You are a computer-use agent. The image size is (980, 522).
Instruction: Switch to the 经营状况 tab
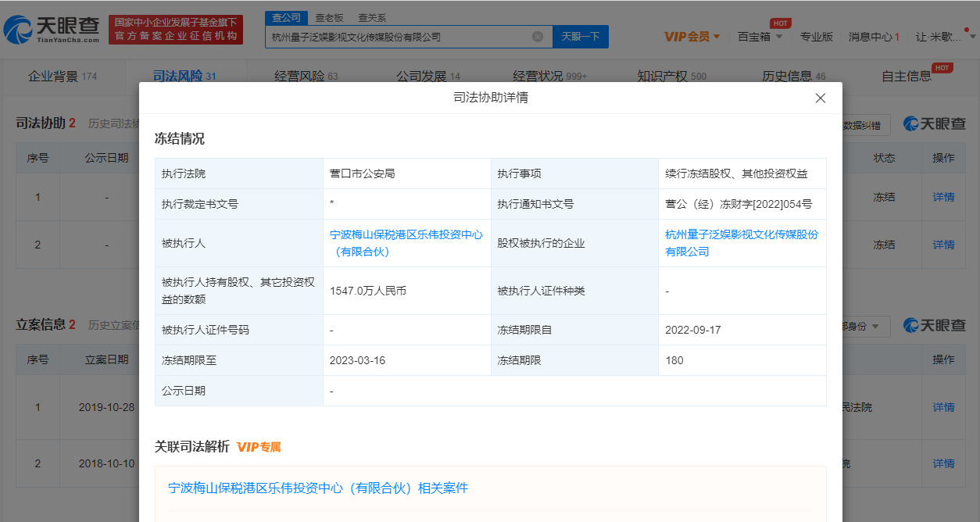(550, 76)
